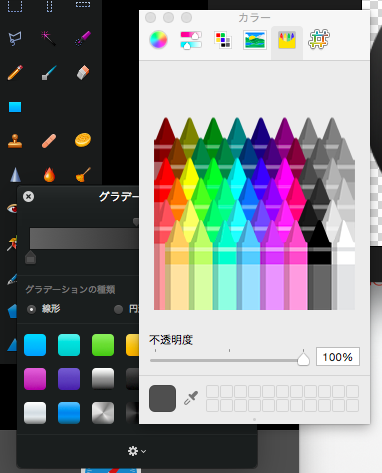
Task: Pick color with the eyedropper
Action: click(191, 398)
